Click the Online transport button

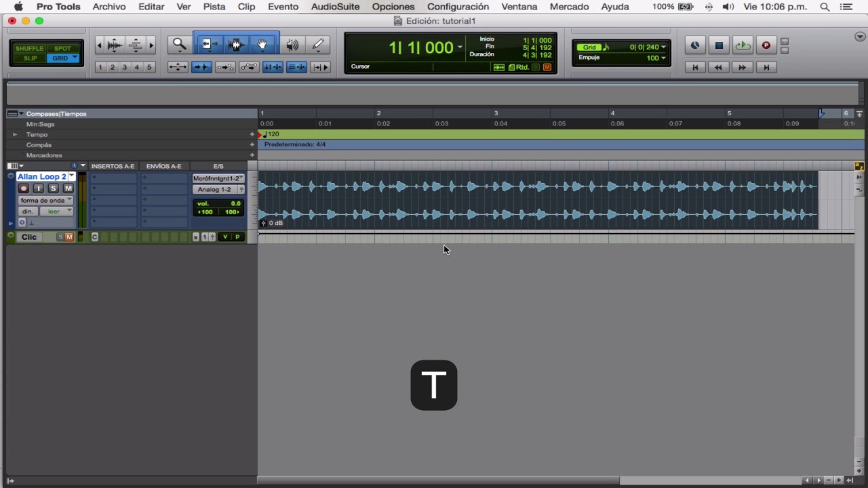(x=695, y=45)
